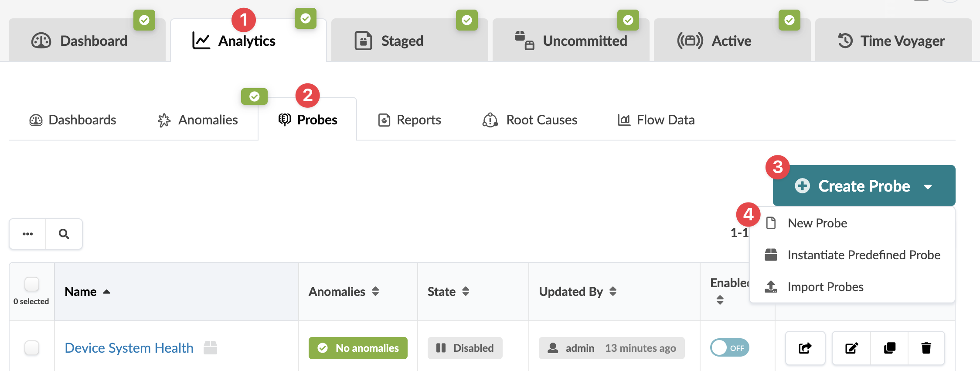Viewport: 980px width, 371px height.
Task: Click the edit icon for the probe row
Action: (851, 348)
